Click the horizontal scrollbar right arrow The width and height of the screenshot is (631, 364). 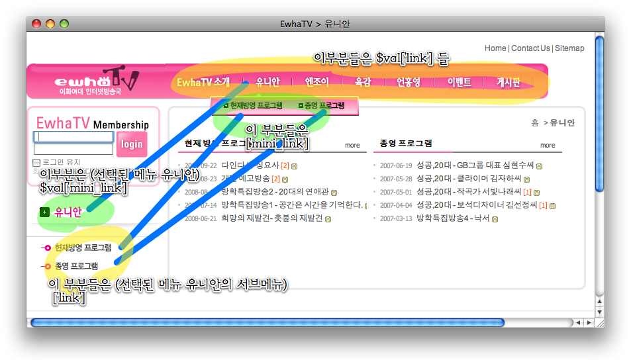point(589,322)
